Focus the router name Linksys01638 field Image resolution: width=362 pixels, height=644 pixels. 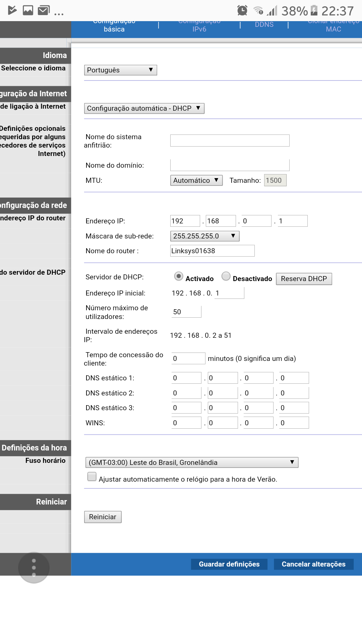(213, 251)
